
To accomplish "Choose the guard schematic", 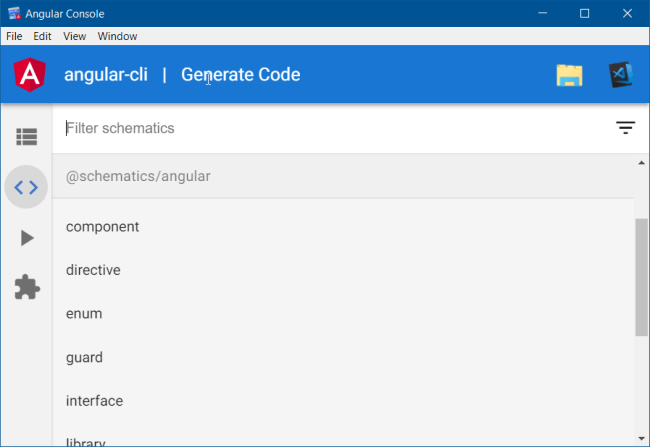I will tap(343, 357).
